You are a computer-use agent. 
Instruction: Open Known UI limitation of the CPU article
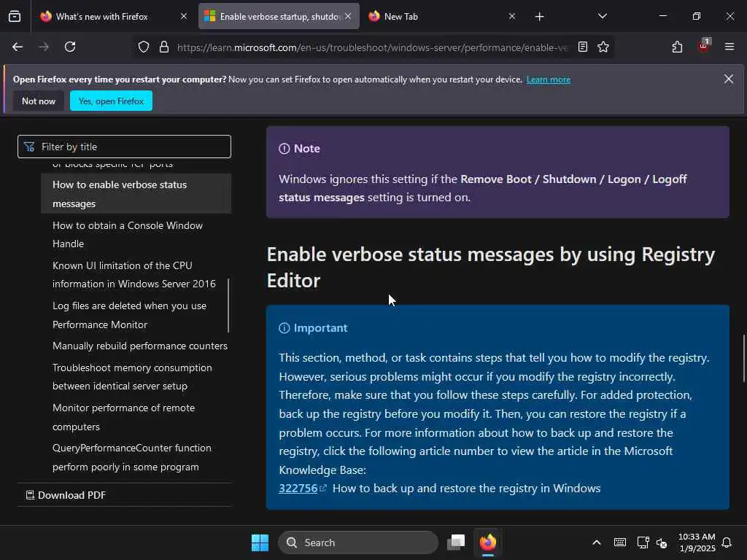(x=134, y=275)
